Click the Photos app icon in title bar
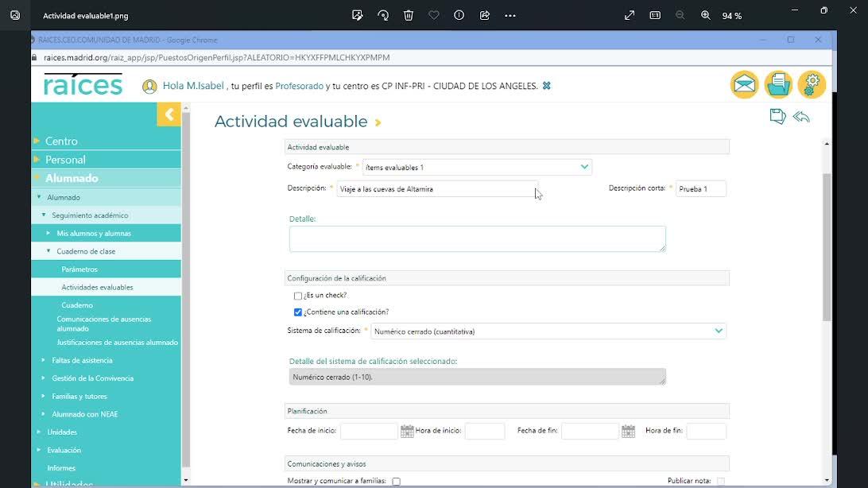Screen dimensions: 868x488 click(x=15, y=15)
